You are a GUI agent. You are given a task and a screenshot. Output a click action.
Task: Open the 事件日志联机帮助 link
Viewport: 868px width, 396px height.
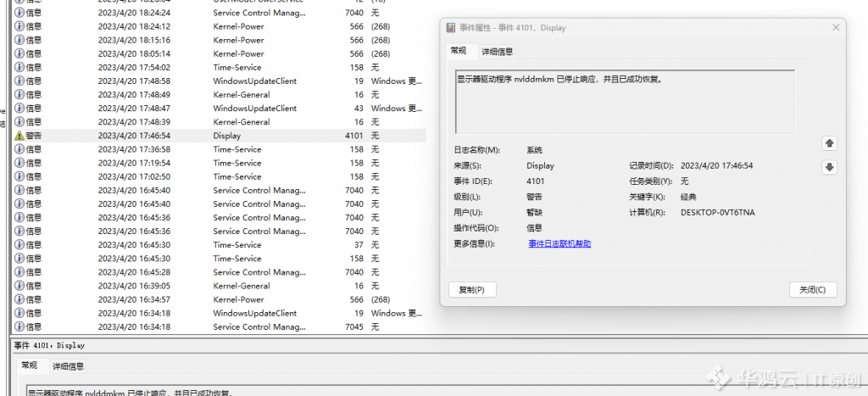559,243
